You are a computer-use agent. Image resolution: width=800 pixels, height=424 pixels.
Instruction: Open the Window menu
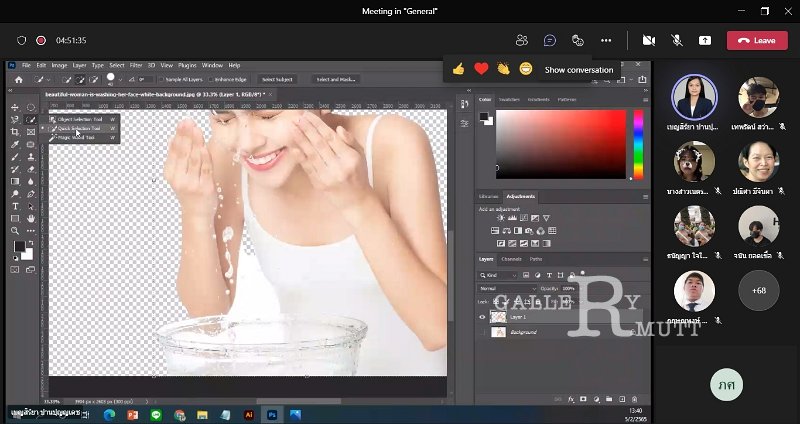[212, 65]
